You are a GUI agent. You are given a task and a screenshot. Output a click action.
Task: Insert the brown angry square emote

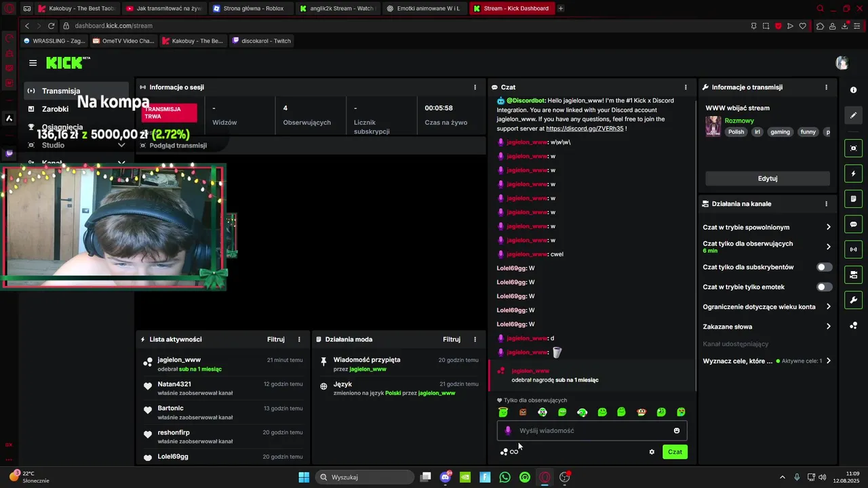click(x=523, y=412)
